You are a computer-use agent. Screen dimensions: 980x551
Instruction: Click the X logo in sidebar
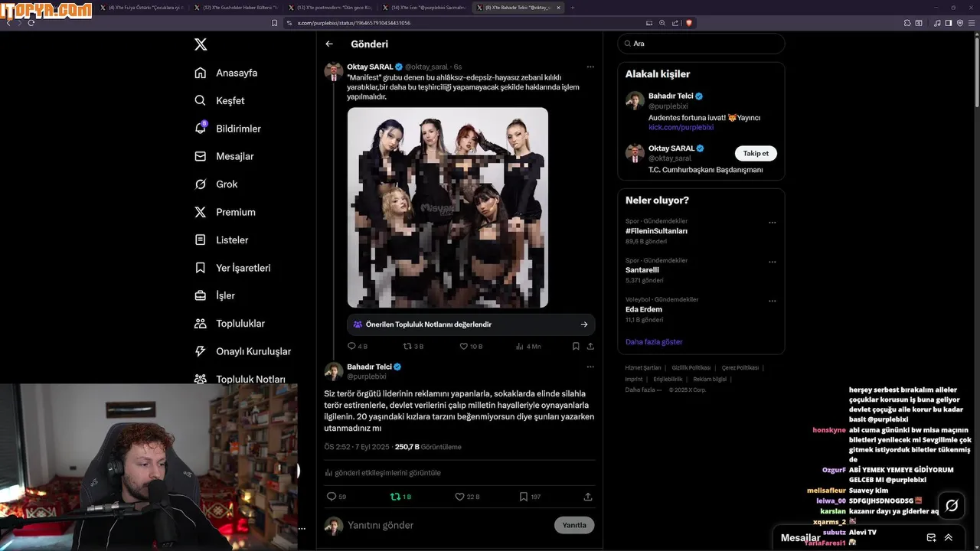tap(201, 44)
